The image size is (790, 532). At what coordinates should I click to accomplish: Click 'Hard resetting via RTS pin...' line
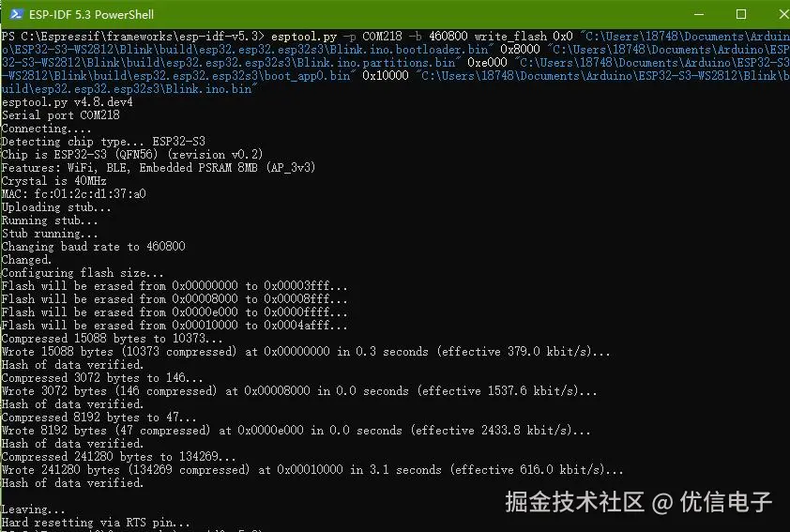pos(96,523)
